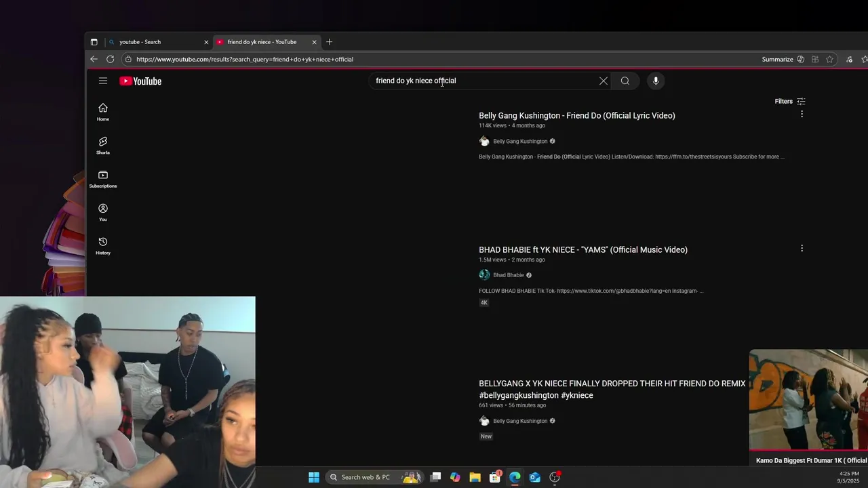Open File Explorer from taskbar

coord(475,477)
